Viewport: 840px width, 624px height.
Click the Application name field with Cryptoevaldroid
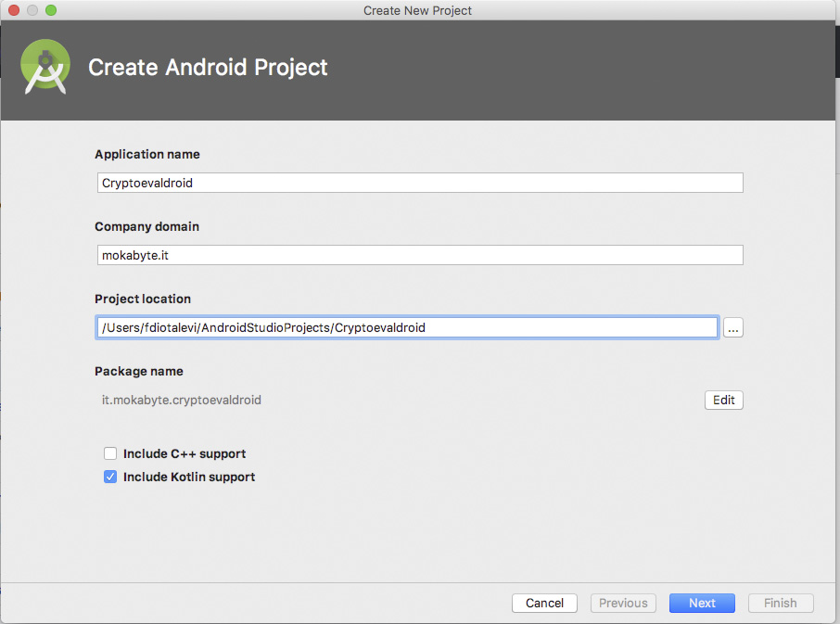420,183
